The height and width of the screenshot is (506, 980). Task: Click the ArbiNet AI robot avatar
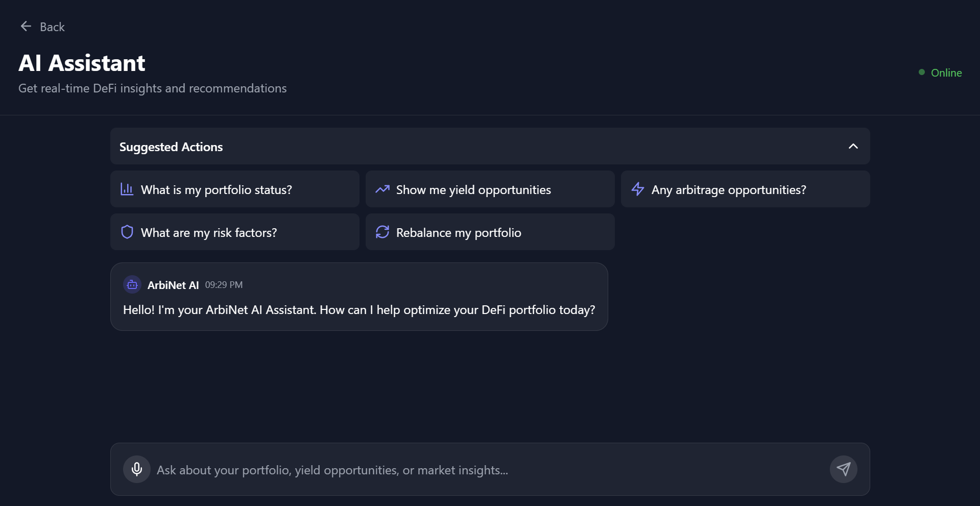tap(132, 285)
